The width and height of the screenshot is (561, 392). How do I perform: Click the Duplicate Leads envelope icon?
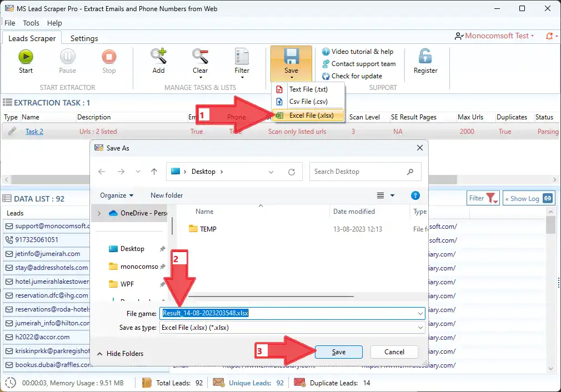pyautogui.click(x=299, y=383)
